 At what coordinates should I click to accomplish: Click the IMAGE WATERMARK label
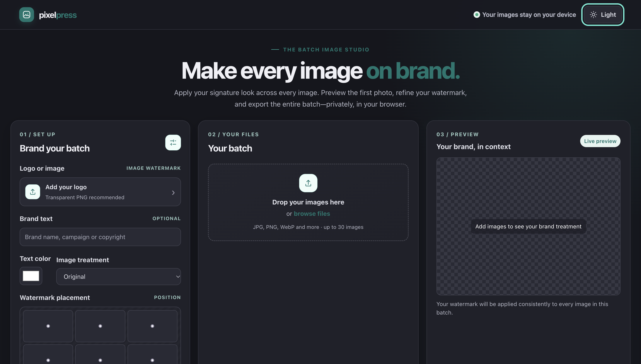[153, 168]
